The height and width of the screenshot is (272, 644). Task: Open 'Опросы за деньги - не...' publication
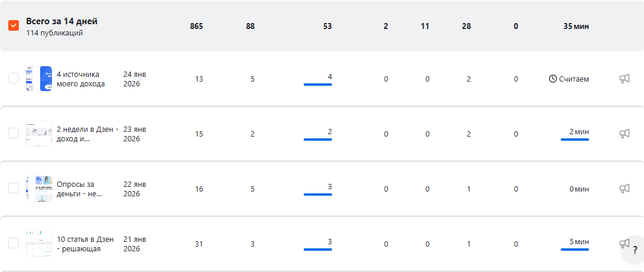pos(79,189)
